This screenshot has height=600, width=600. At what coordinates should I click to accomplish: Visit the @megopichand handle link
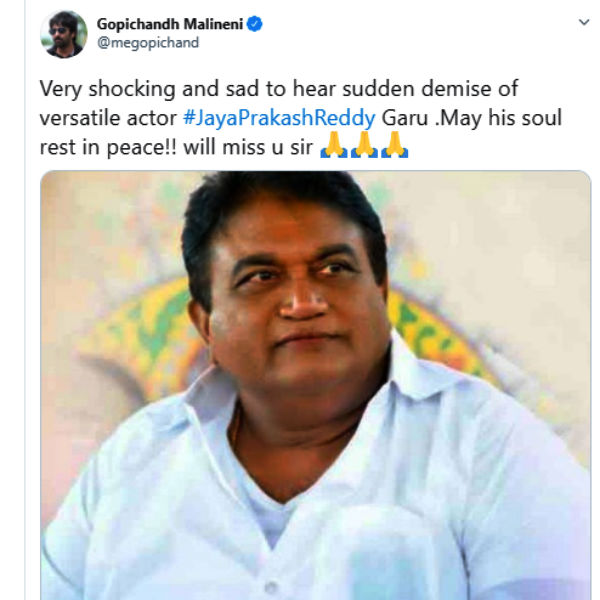148,42
